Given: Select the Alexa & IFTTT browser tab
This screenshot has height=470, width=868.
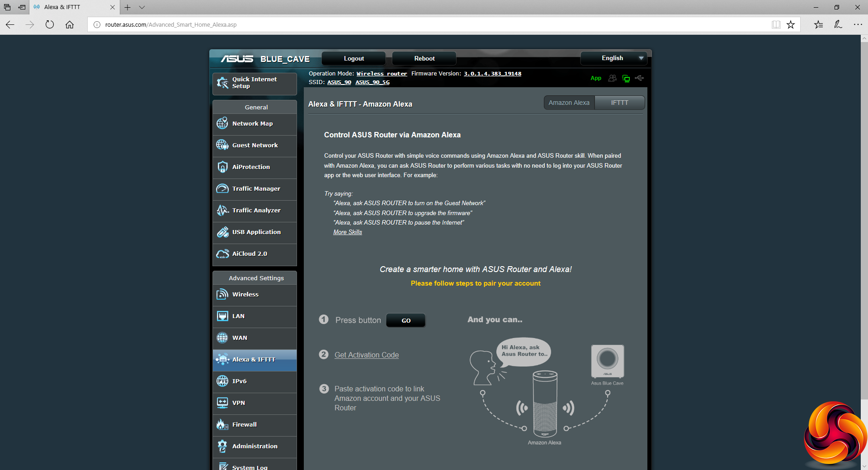Looking at the screenshot, I should click(x=75, y=7).
